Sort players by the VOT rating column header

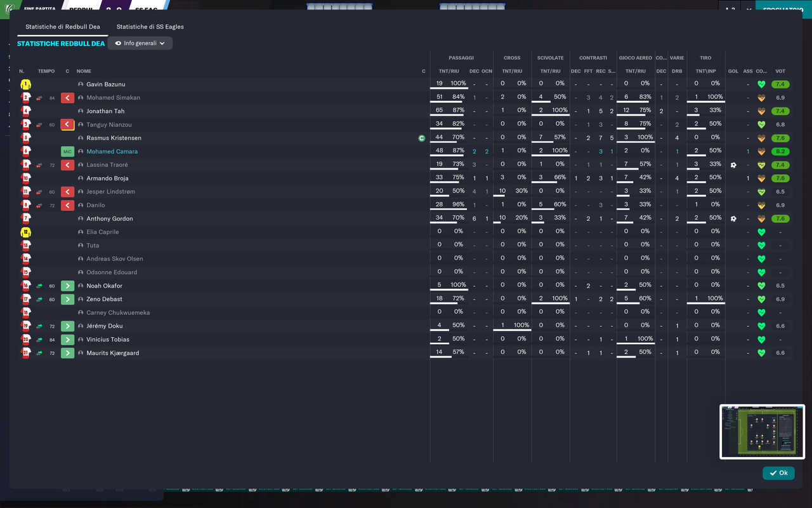pos(780,71)
